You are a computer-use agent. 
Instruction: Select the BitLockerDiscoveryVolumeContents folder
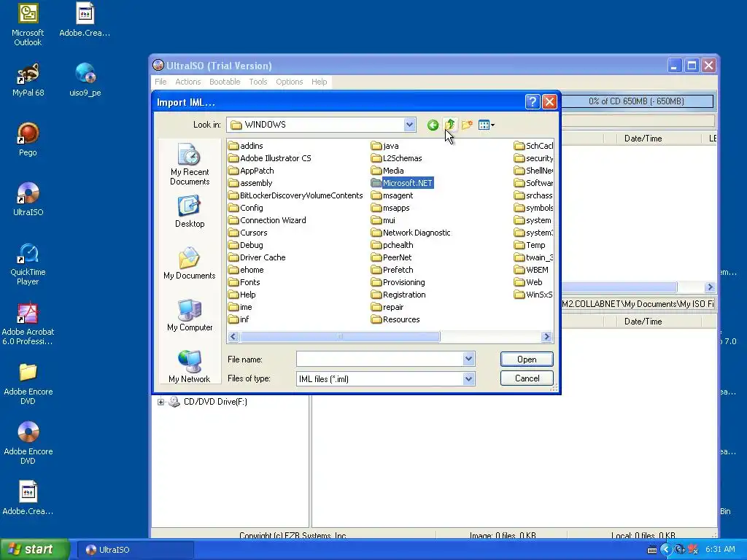(295, 195)
